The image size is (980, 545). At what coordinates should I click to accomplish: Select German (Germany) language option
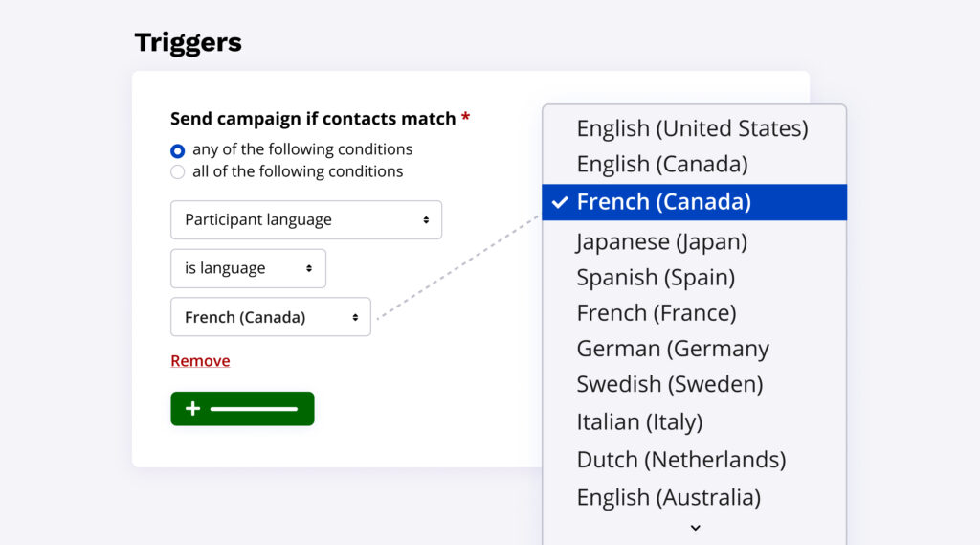672,349
